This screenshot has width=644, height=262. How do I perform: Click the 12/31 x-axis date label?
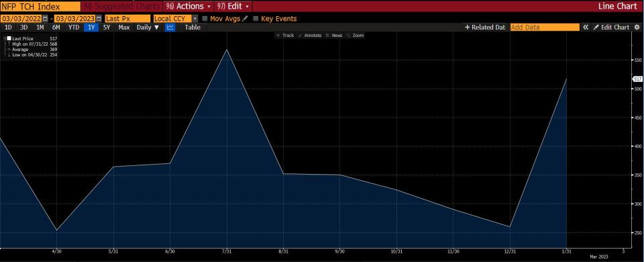point(510,251)
